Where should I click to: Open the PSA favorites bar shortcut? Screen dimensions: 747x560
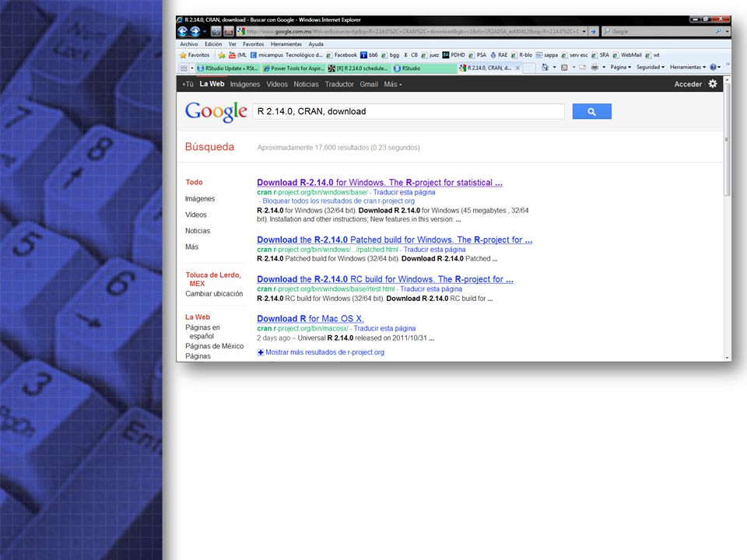click(477, 55)
